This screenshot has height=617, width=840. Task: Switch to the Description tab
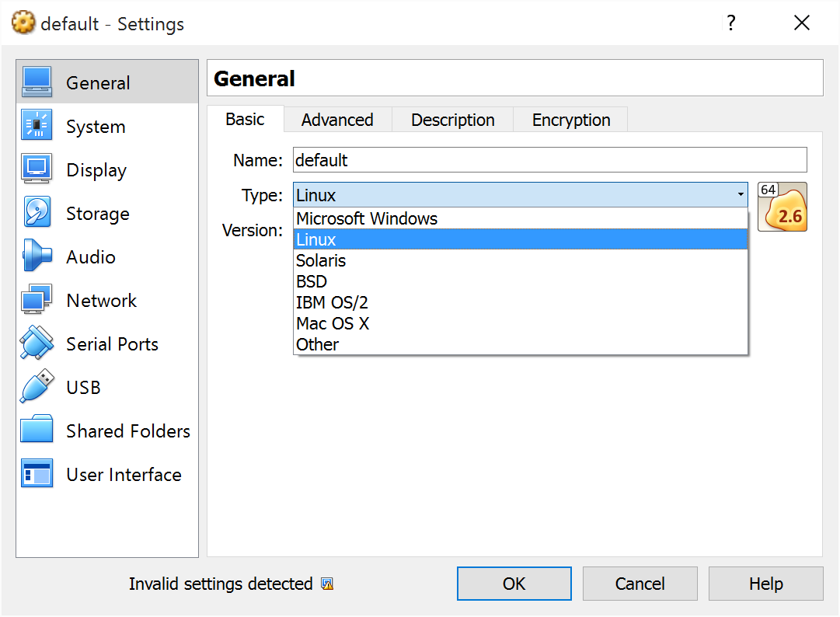click(452, 120)
